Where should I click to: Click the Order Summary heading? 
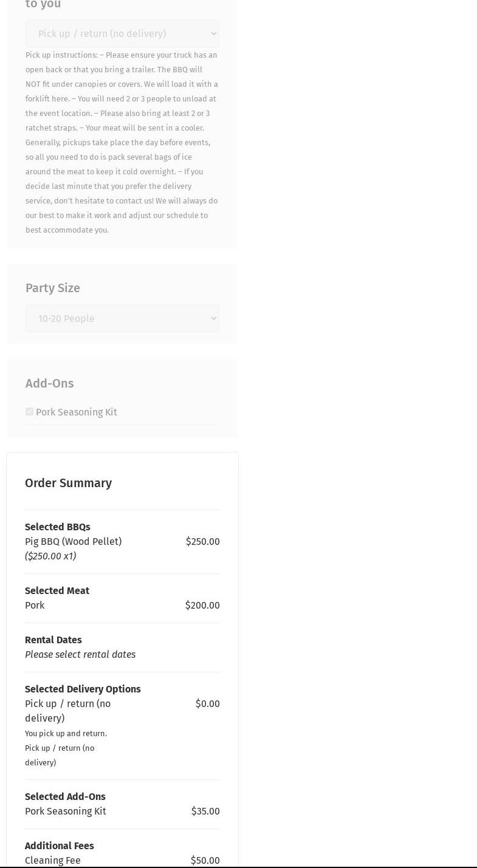pos(68,483)
